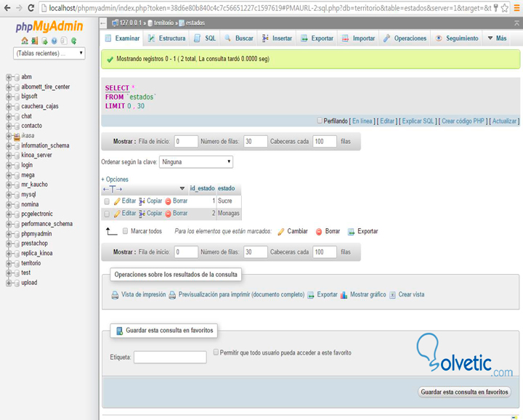Image resolution: width=523 pixels, height=420 pixels.
Task: Click the log out door icon in sidebar
Action: (x=34, y=41)
